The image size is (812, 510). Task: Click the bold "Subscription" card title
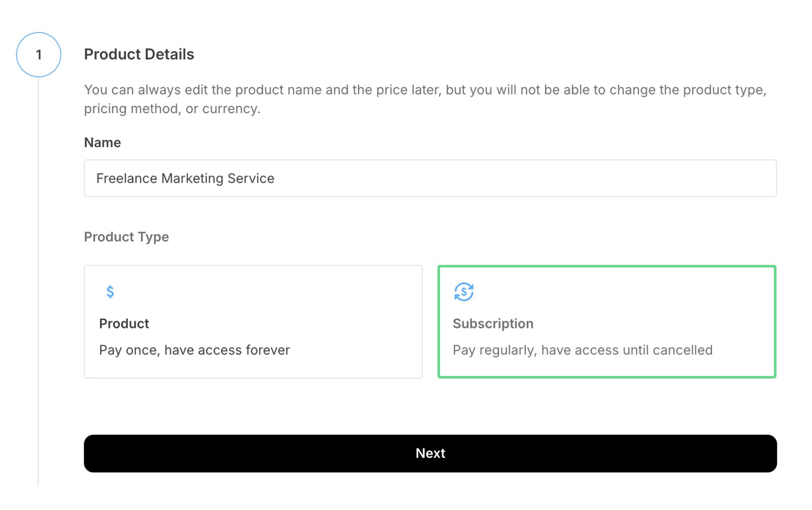493,324
